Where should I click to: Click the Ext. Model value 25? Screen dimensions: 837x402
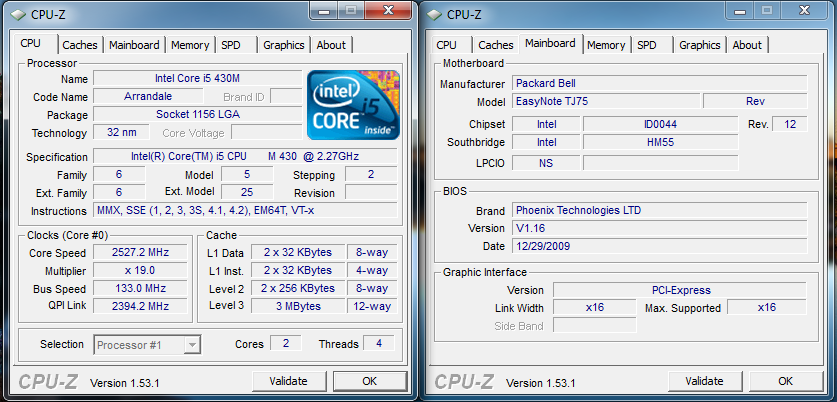247,192
